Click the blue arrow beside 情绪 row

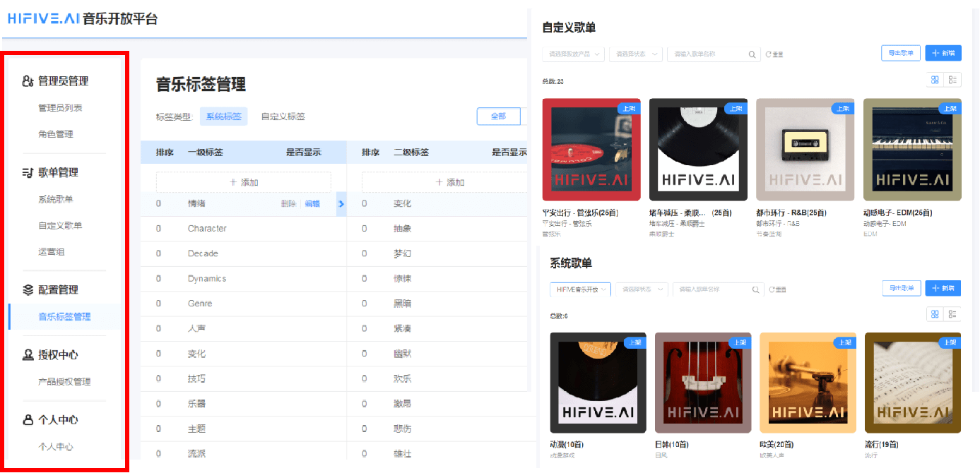[341, 204]
